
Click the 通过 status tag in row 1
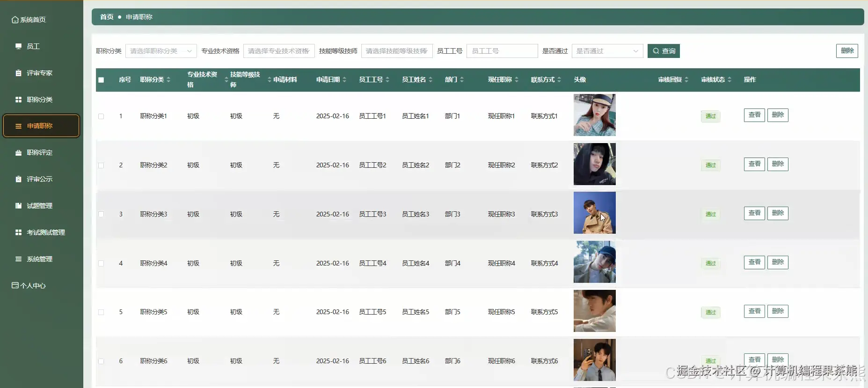(710, 116)
